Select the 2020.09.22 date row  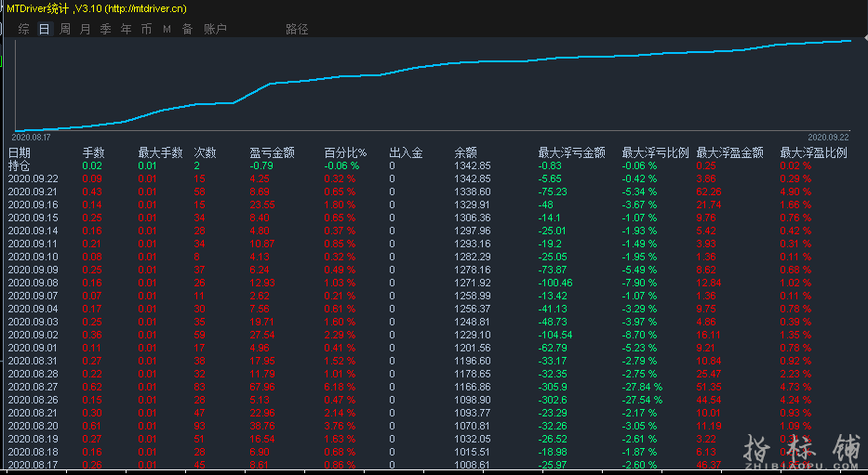pyautogui.click(x=33, y=178)
